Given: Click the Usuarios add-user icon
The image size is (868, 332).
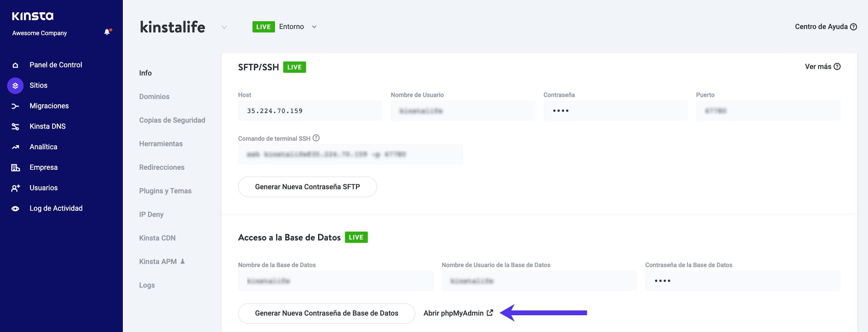Looking at the screenshot, I should point(15,188).
